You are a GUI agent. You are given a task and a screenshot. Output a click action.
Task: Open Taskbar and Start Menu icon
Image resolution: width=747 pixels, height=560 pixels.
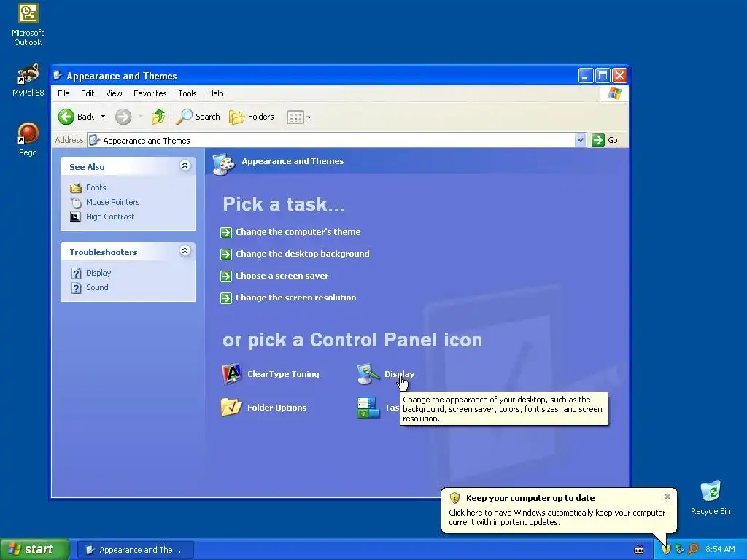[x=368, y=408]
